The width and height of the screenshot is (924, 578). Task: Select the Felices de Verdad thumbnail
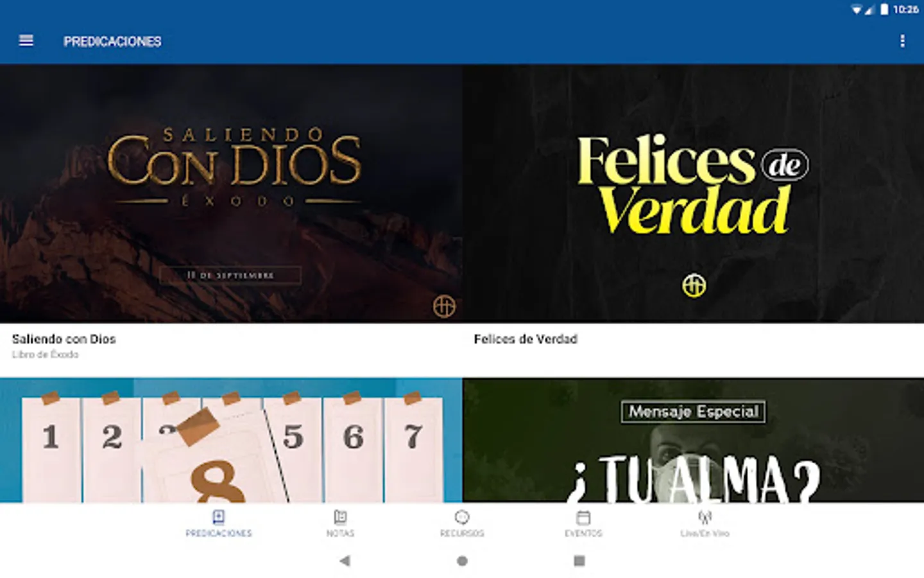[x=693, y=193]
